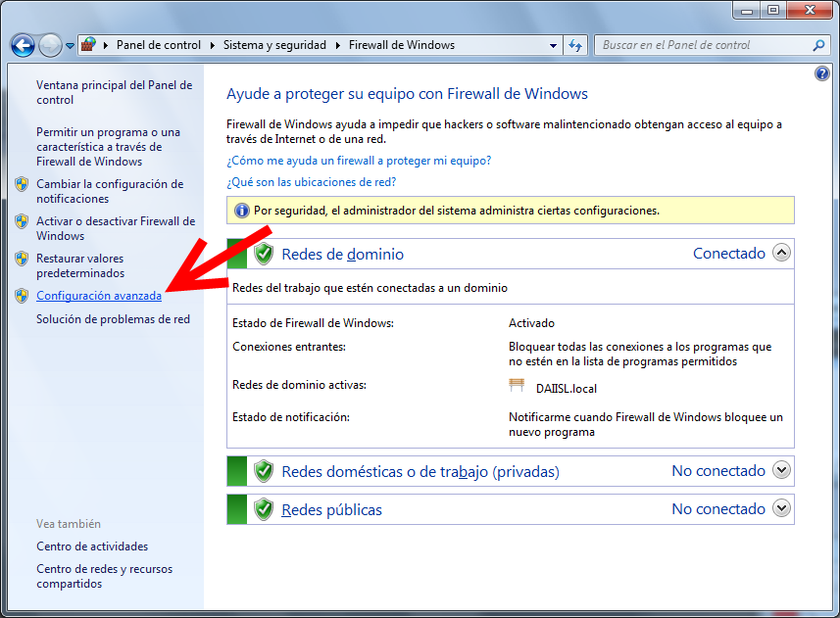
Task: Focus the 'Buscar en el Panel de control' field
Action: click(x=706, y=45)
